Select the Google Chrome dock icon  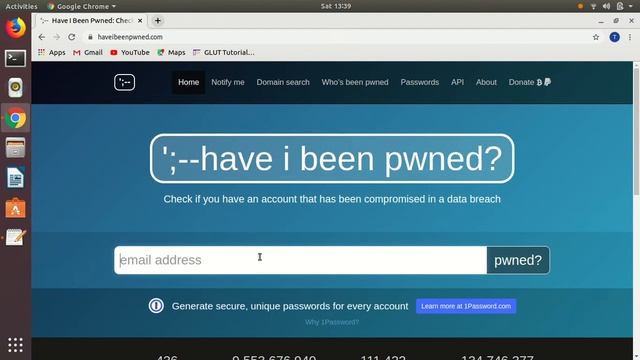click(x=16, y=118)
